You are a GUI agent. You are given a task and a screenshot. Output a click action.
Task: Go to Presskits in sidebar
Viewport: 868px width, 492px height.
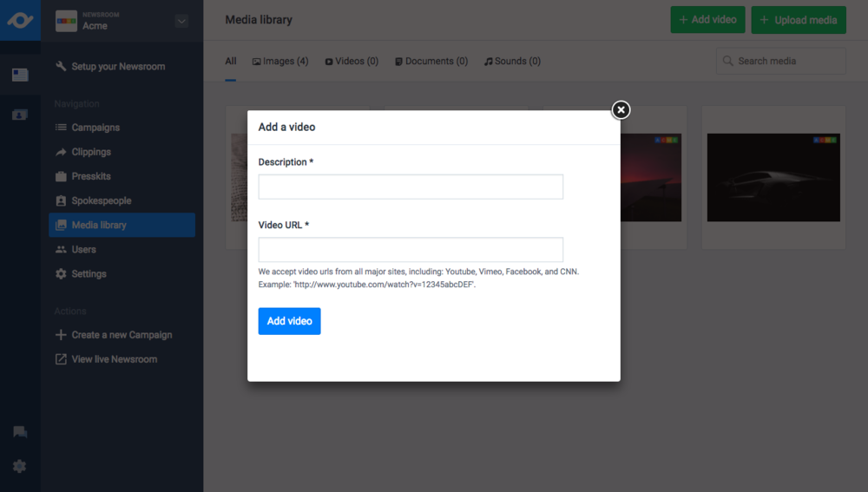pos(122,176)
